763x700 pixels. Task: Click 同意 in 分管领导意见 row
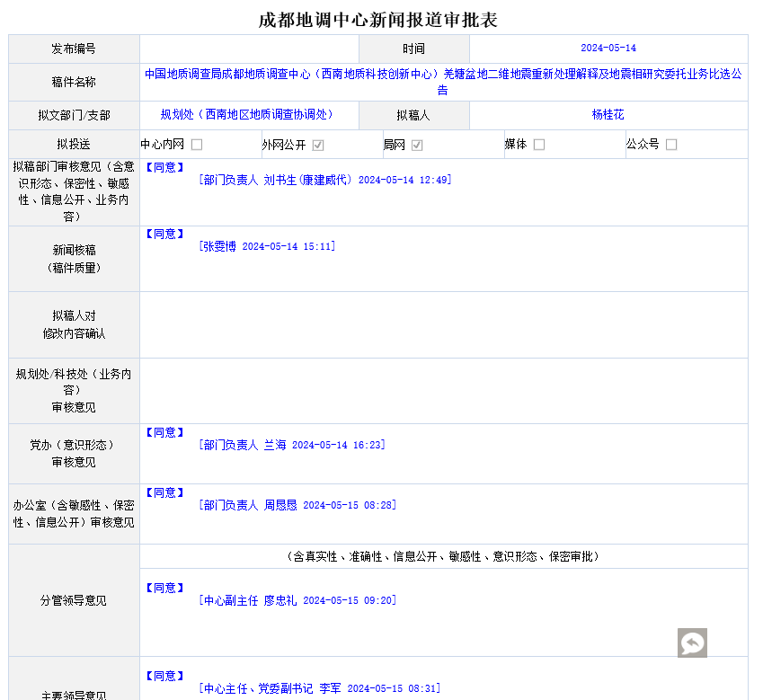(x=165, y=589)
